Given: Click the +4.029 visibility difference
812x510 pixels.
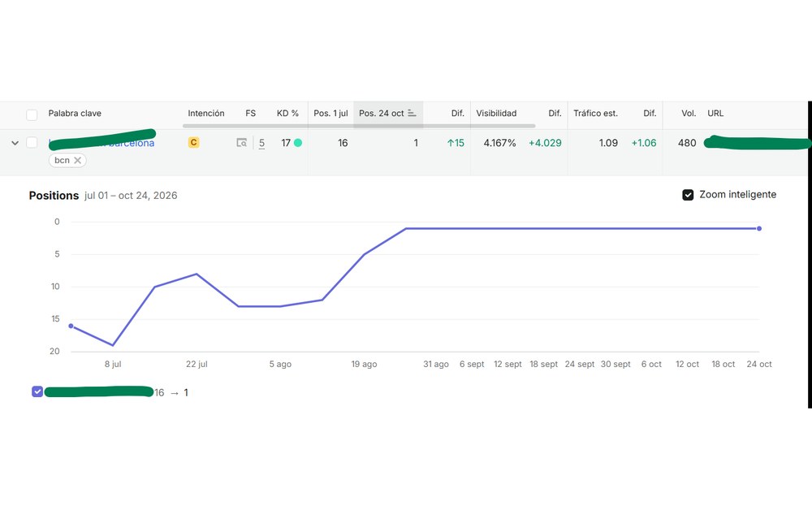Looking at the screenshot, I should coord(545,143).
